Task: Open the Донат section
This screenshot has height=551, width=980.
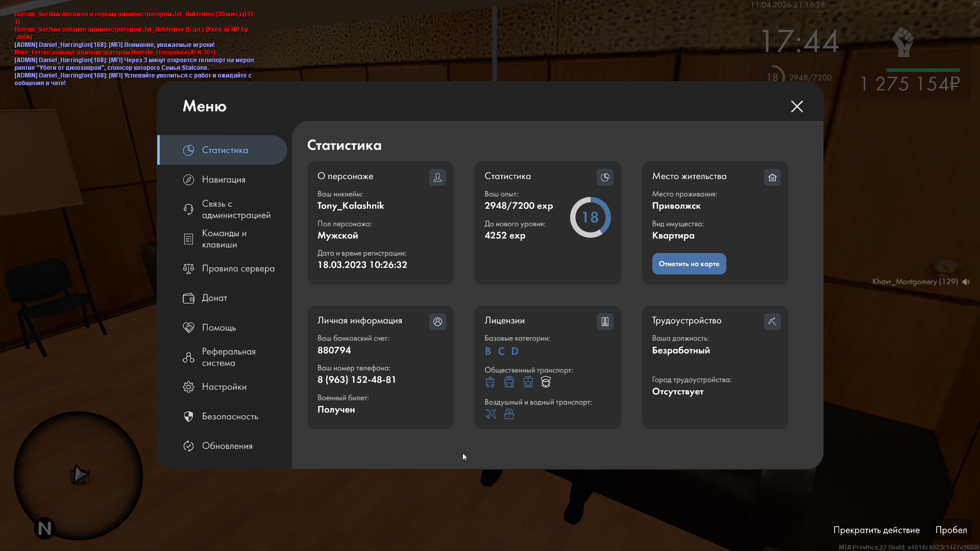Action: (x=214, y=298)
